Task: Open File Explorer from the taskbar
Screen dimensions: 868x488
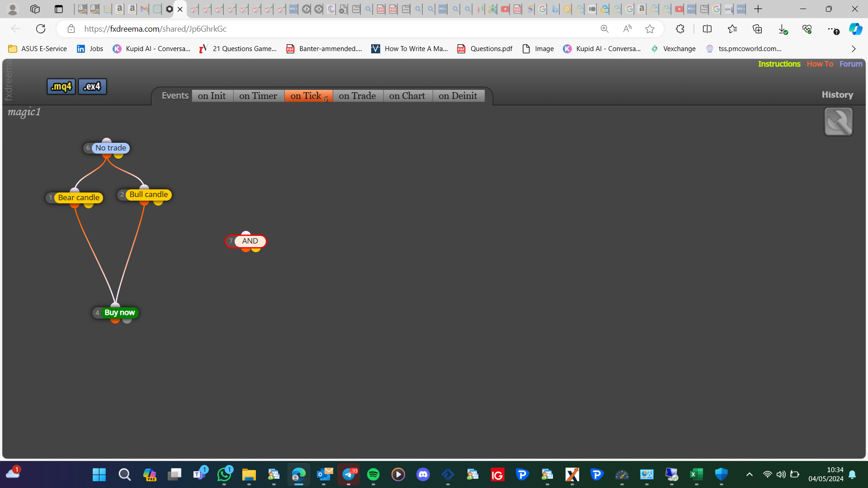Action: click(249, 474)
